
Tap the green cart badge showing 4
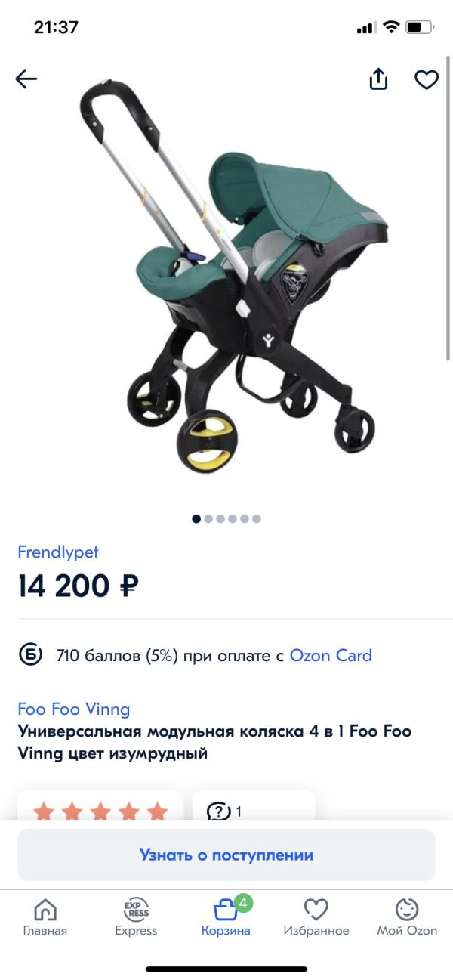242,903
